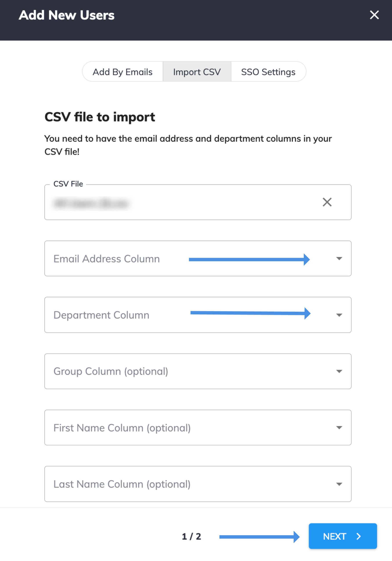Select the Import CSV tab

[x=196, y=72]
